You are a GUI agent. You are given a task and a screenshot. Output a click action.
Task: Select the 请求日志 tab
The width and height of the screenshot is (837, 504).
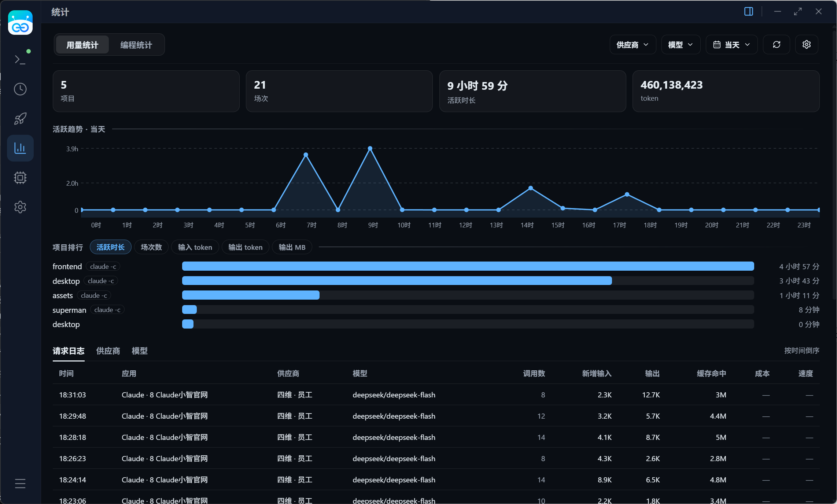click(69, 351)
